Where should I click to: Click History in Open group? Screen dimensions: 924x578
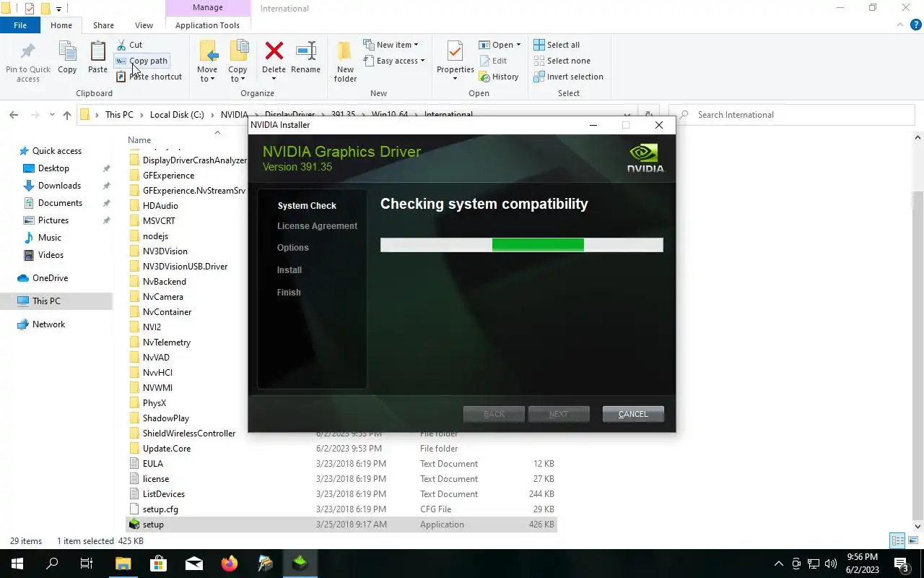(499, 77)
